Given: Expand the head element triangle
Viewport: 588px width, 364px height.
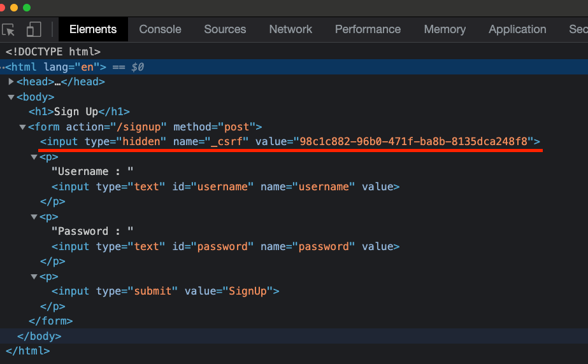Looking at the screenshot, I should click(x=11, y=81).
